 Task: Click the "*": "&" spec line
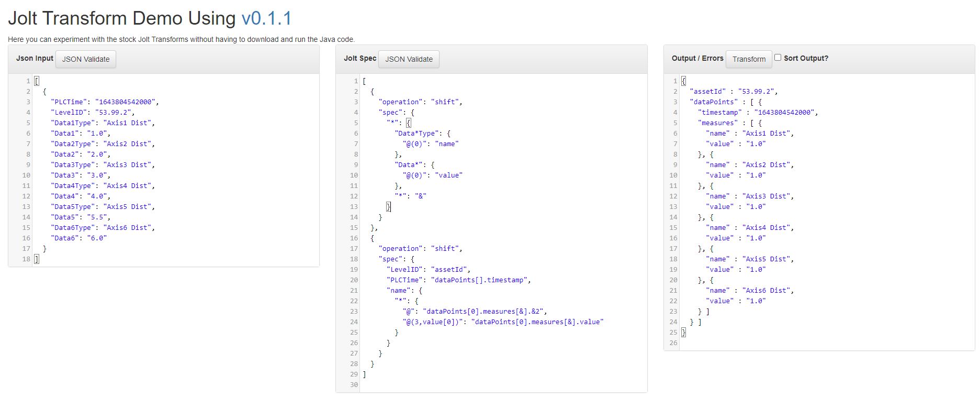tap(411, 196)
